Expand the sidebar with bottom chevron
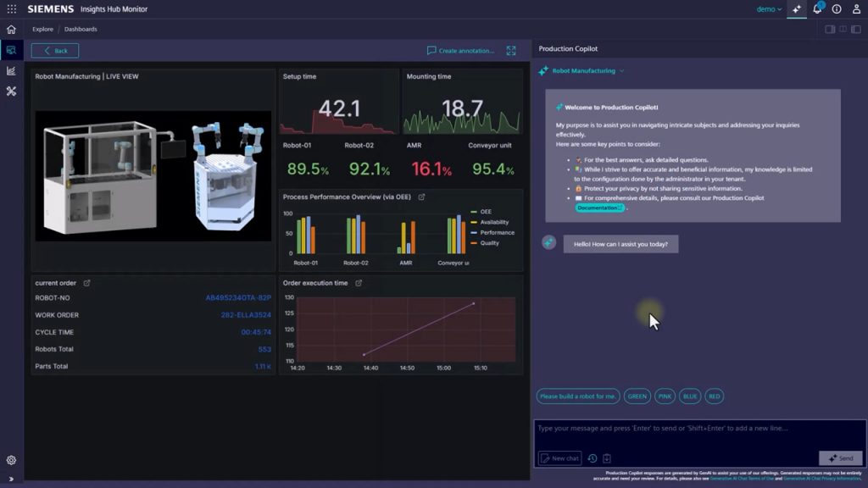The width and height of the screenshot is (868, 488). click(11, 480)
